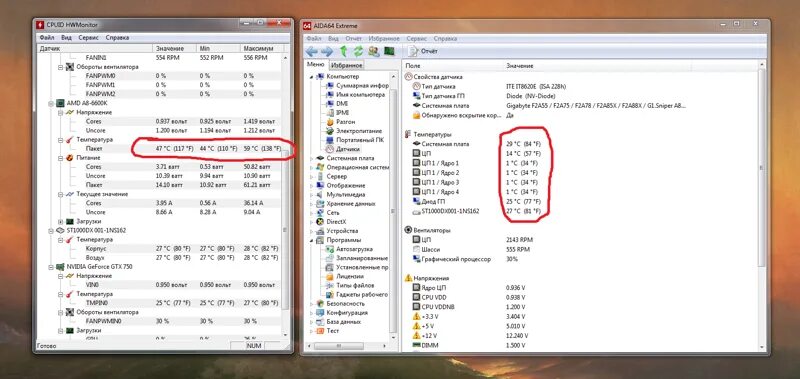Click the NUM indicator in HWMonitor status bar
The image size is (800, 379).
tap(254, 346)
